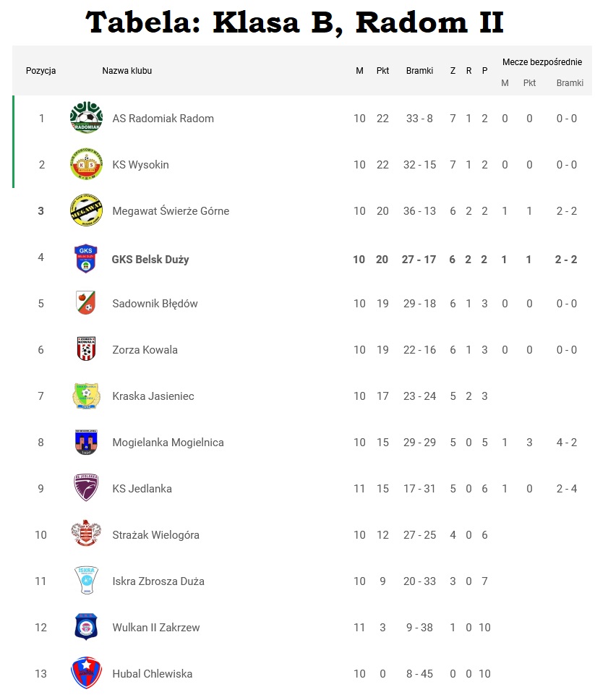The width and height of the screenshot is (608, 700).
Task: Click the Mecze bezpośrednie header
Action: (x=542, y=62)
